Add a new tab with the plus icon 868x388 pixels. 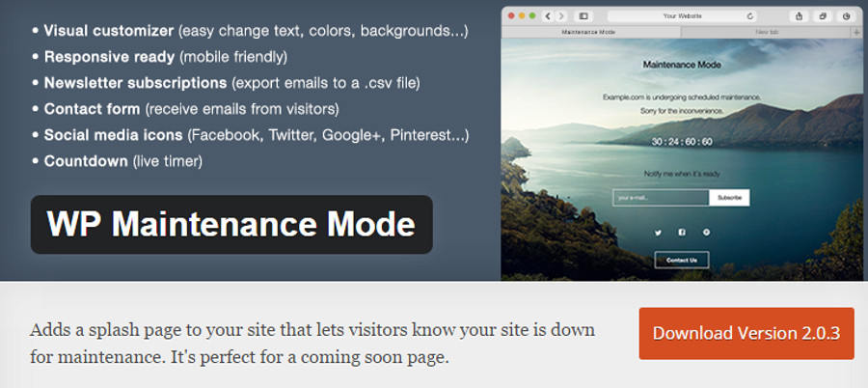pyautogui.click(x=857, y=32)
